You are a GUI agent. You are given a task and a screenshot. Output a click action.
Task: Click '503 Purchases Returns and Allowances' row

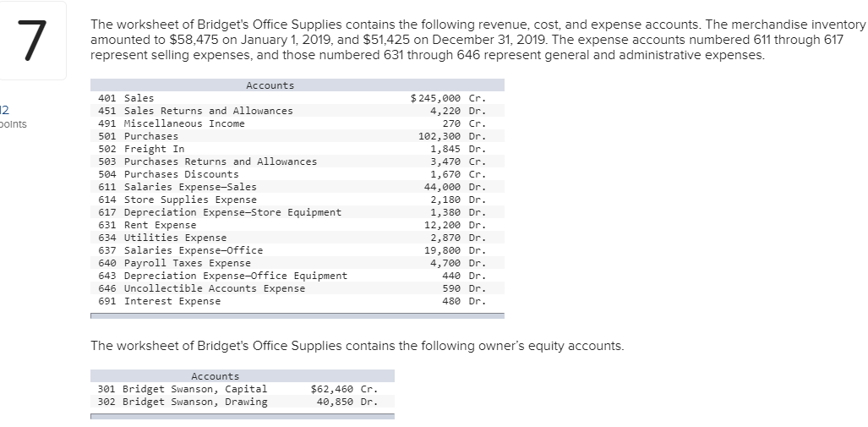point(298,161)
